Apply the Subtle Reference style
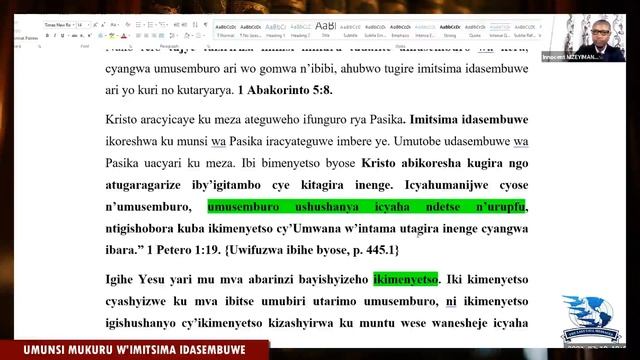 click(x=524, y=31)
